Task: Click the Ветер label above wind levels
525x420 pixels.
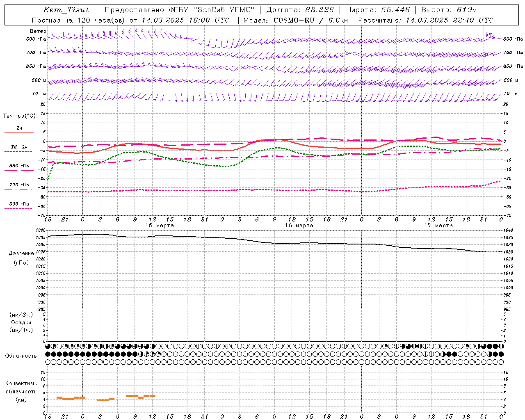Action: click(x=38, y=31)
